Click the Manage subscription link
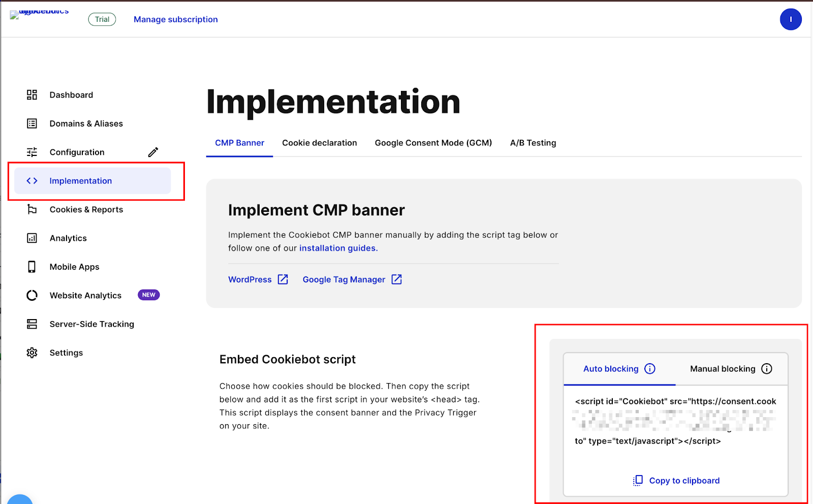The height and width of the screenshot is (504, 813). [176, 19]
